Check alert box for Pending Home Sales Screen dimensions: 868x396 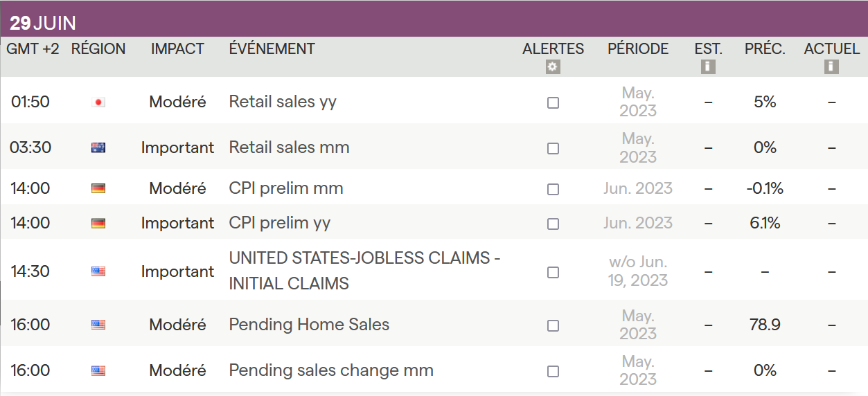tap(553, 325)
